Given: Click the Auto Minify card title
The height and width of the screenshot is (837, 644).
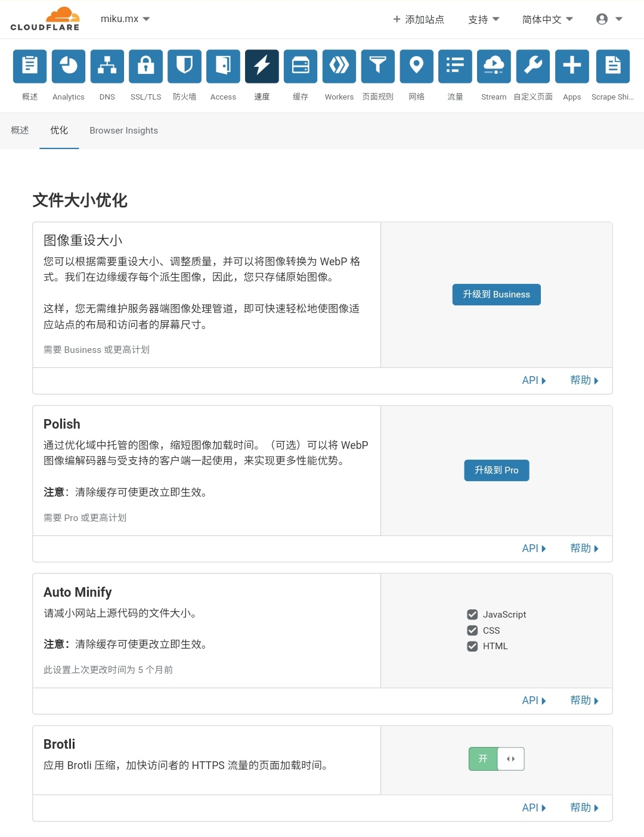Looking at the screenshot, I should click(x=78, y=592).
